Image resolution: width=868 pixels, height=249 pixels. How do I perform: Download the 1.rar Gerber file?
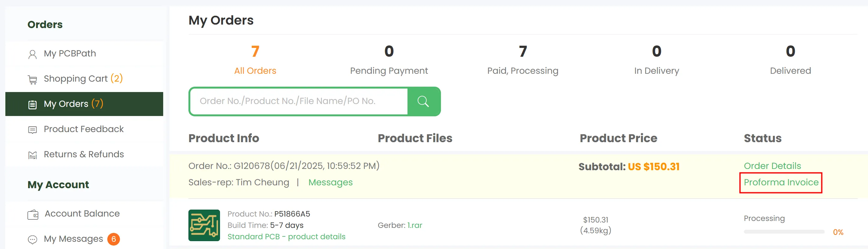tap(414, 225)
